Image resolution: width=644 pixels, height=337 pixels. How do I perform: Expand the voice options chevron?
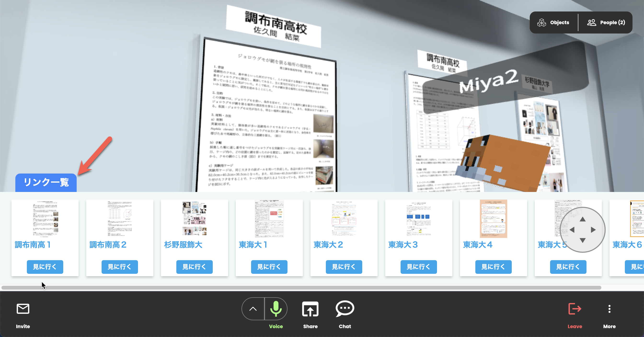[253, 309]
